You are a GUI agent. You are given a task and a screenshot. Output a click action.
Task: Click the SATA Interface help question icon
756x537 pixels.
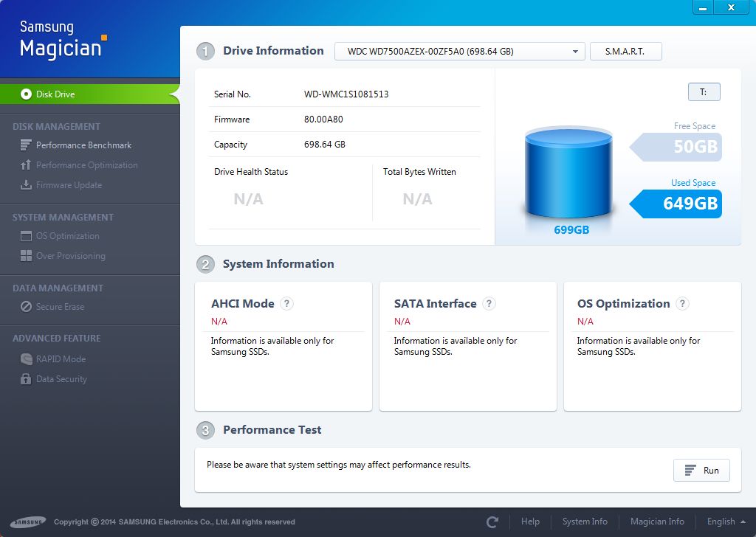(x=489, y=304)
